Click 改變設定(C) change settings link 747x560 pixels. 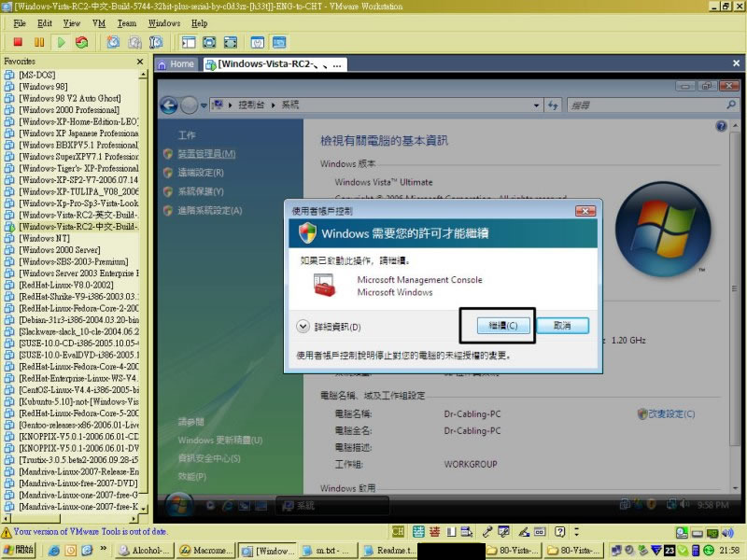tap(671, 413)
